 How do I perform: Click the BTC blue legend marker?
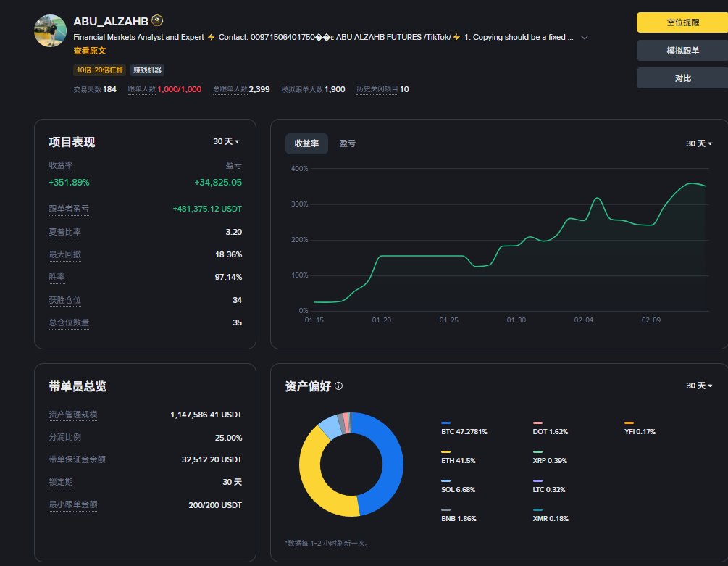pyautogui.click(x=445, y=423)
